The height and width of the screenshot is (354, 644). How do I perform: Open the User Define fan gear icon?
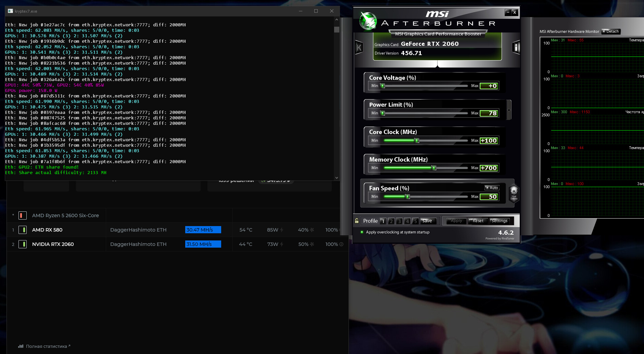514,194
